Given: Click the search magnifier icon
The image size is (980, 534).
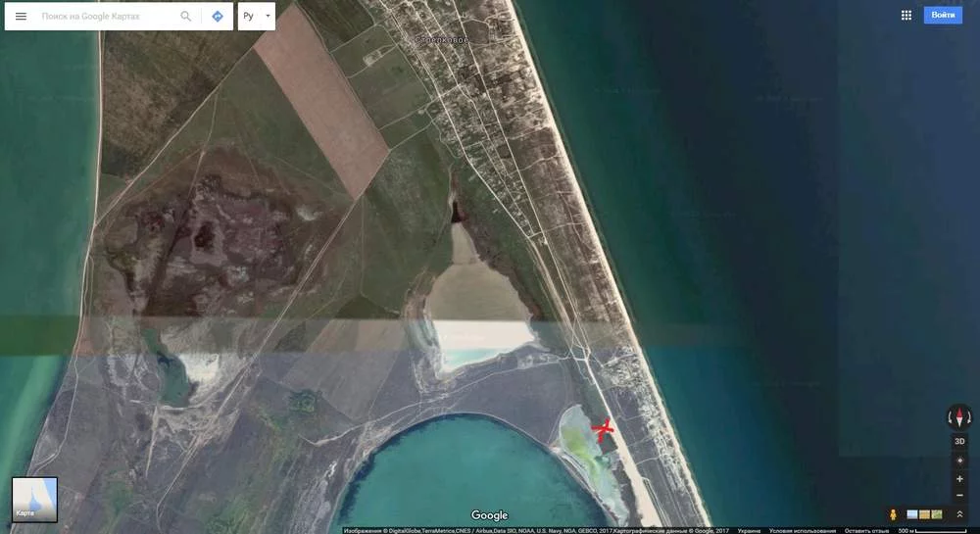Looking at the screenshot, I should [x=186, y=17].
